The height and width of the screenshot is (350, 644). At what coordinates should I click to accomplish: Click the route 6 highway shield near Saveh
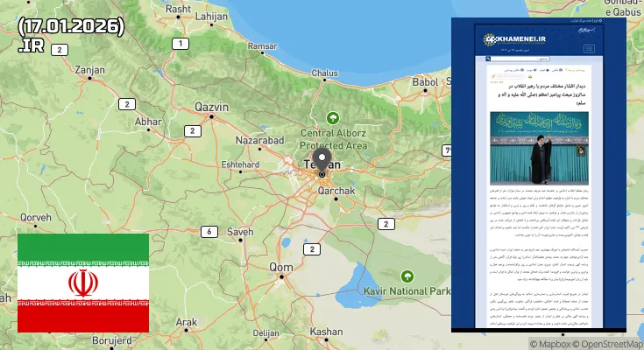tap(209, 232)
